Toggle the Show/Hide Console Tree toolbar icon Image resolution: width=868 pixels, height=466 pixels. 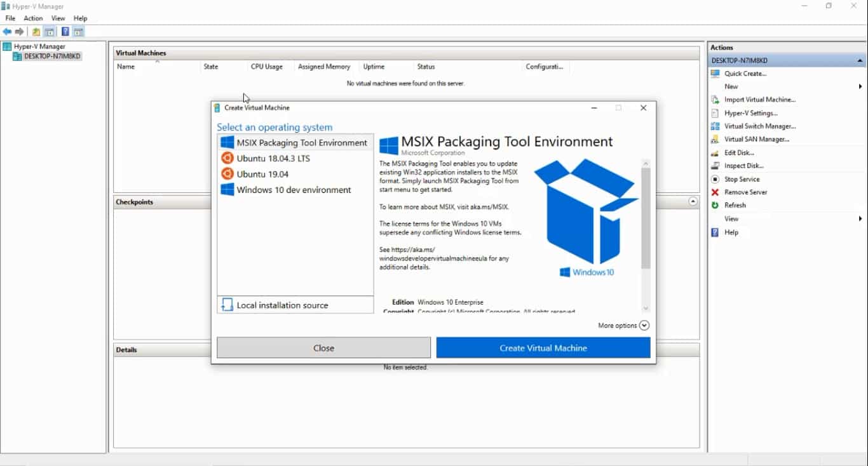[49, 32]
